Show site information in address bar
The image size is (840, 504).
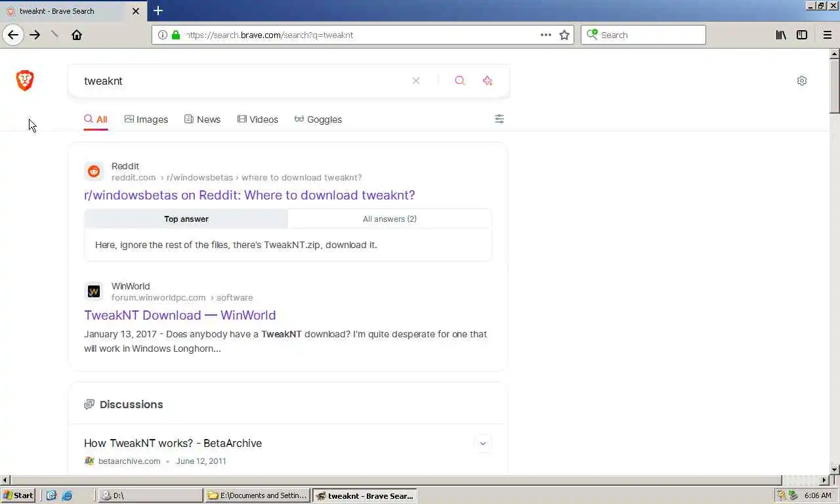(162, 35)
